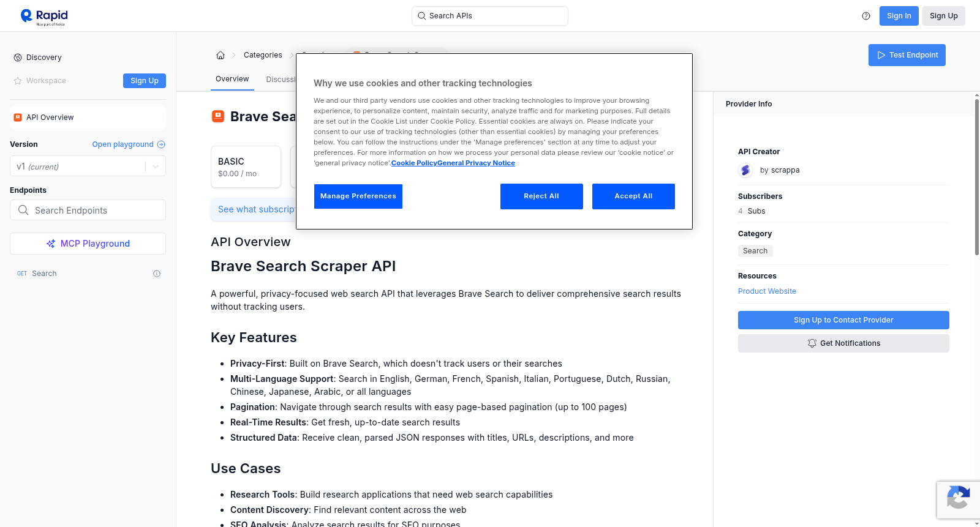Click the Search category tag
This screenshot has width=980, height=527.
[x=755, y=251]
